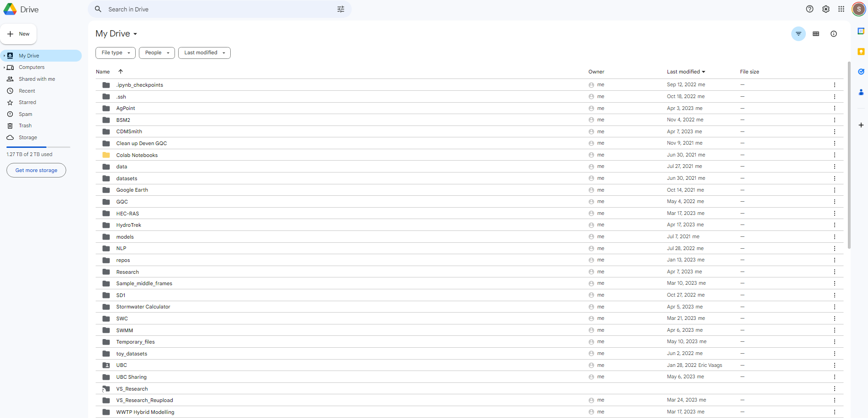Select the Google Earth folder
Image resolution: width=868 pixels, height=418 pixels.
[x=469, y=190]
